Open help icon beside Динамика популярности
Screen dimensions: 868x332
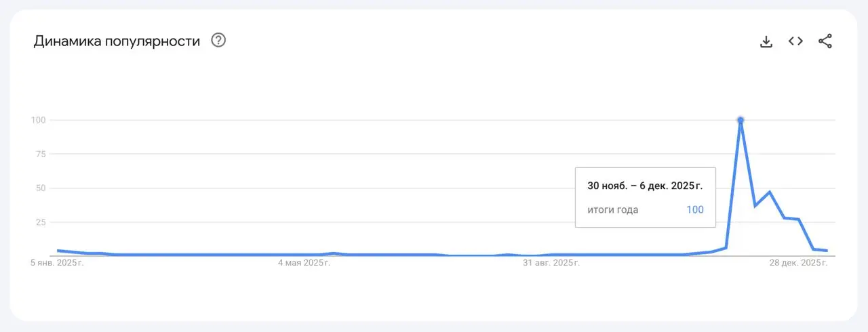218,41
